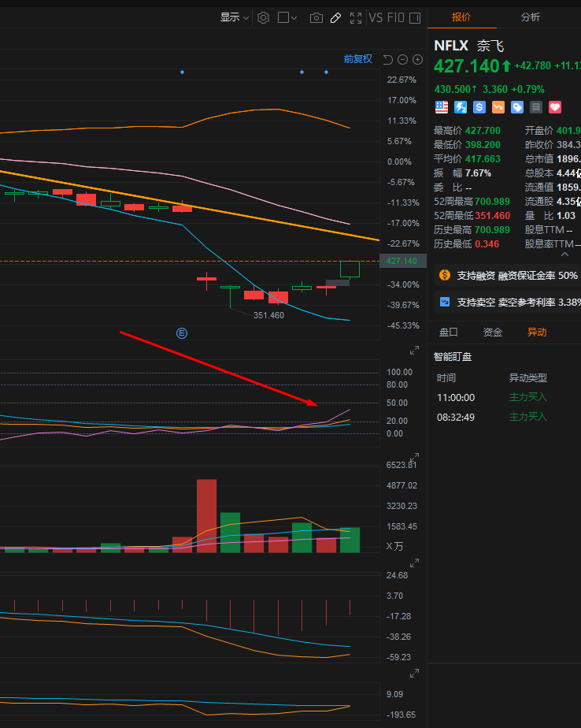This screenshot has height=728, width=581.
Task: Click the second blue diamond event marker
Action: (302, 72)
